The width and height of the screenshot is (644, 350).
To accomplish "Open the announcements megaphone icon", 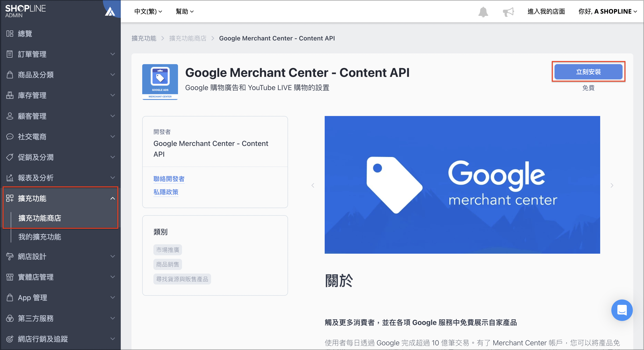I will point(508,12).
